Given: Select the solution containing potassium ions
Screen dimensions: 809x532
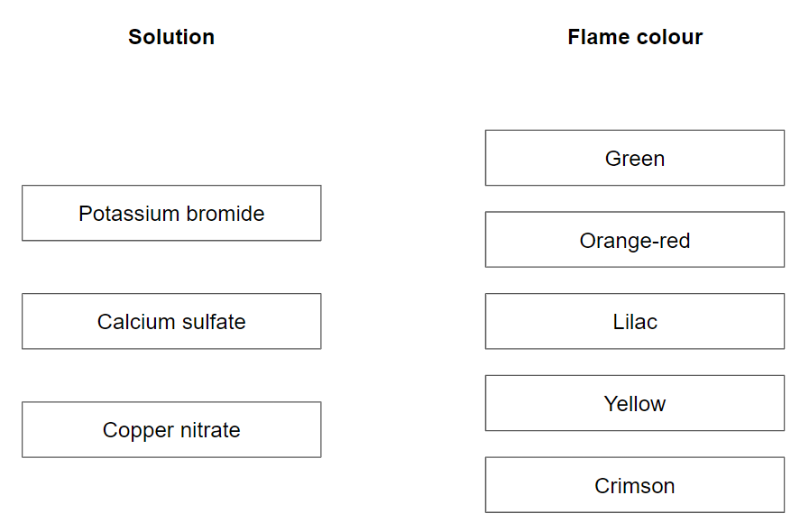Looking at the screenshot, I should (x=171, y=214).
